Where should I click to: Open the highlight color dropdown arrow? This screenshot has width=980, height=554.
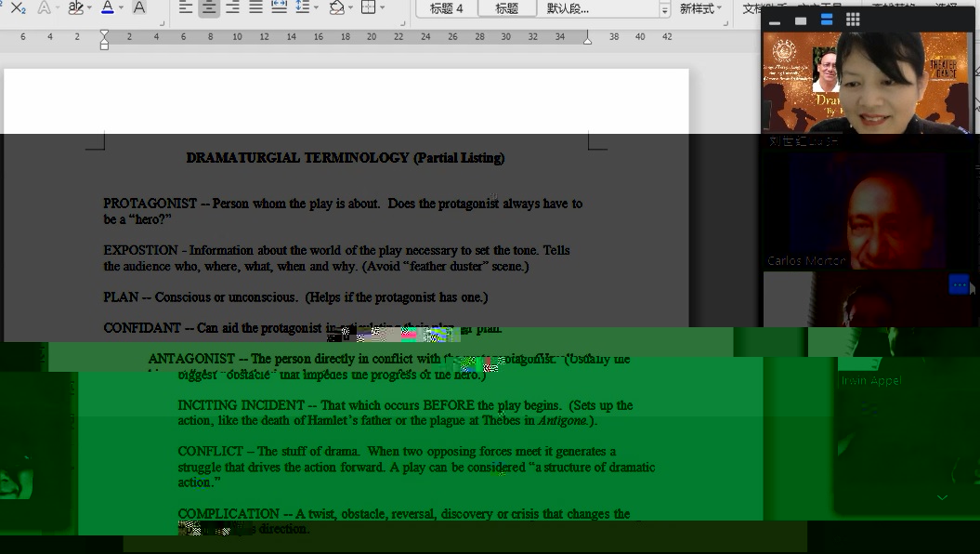[x=89, y=7]
